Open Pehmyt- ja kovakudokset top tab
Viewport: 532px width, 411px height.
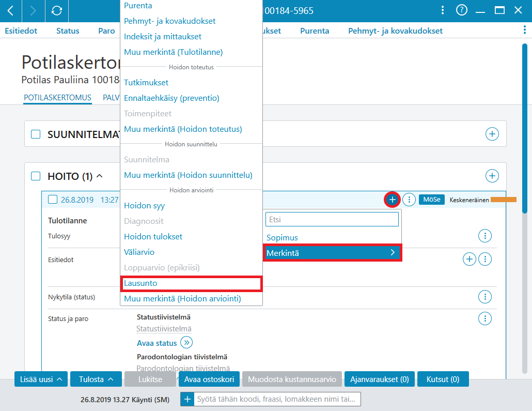(395, 31)
